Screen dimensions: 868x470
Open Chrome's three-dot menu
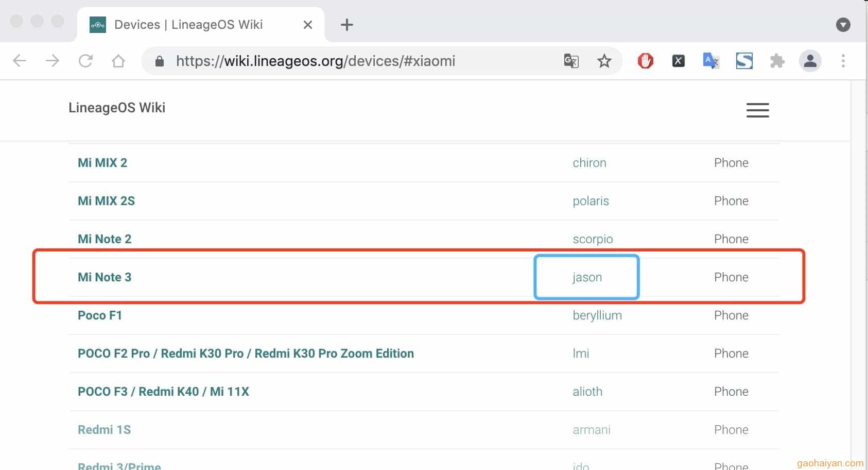tap(843, 61)
